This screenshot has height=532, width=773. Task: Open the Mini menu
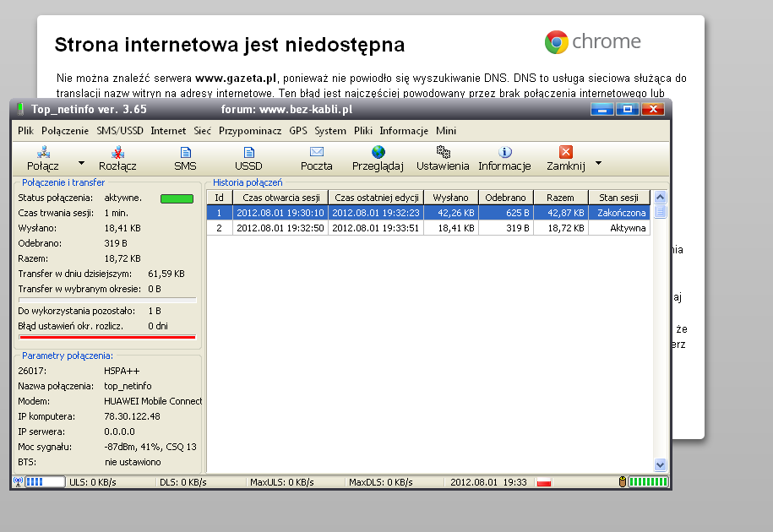[446, 131]
